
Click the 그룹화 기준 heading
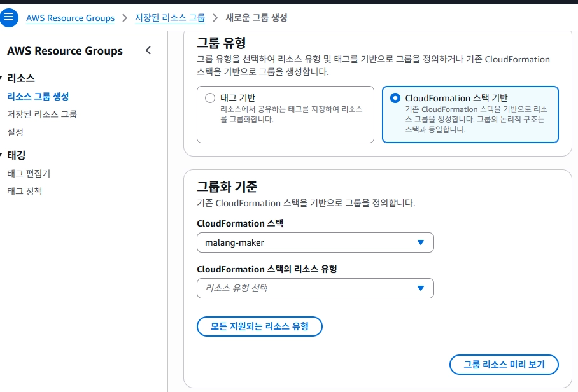[x=227, y=186]
